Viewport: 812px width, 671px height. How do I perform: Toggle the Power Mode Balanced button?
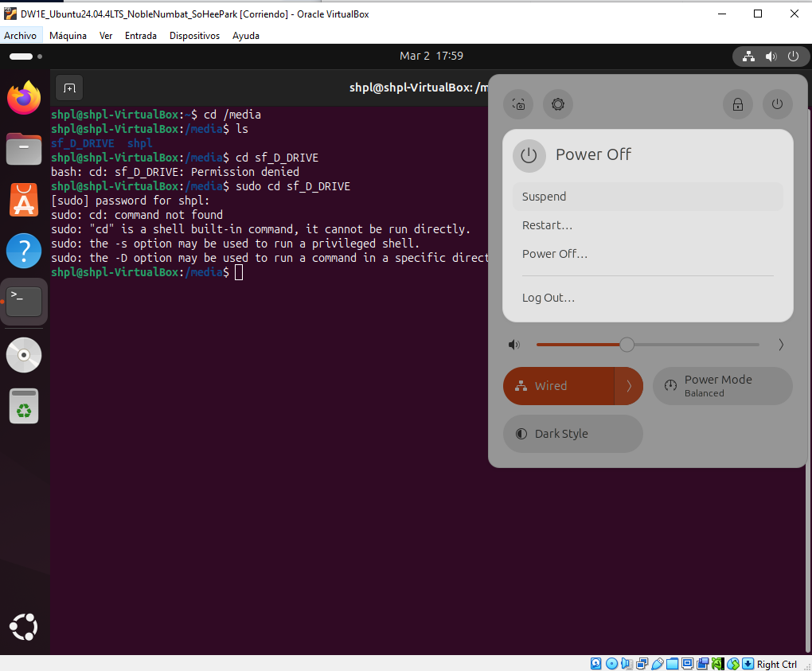[722, 386]
